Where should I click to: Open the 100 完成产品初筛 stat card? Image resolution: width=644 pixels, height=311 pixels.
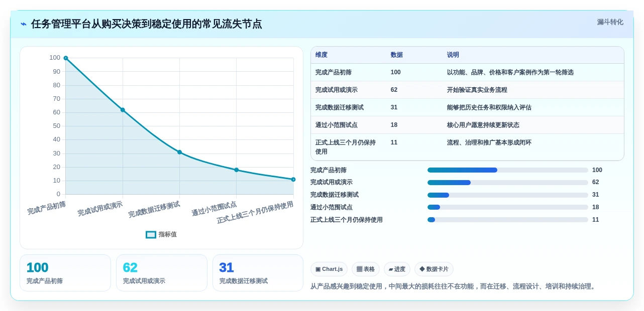(65, 273)
